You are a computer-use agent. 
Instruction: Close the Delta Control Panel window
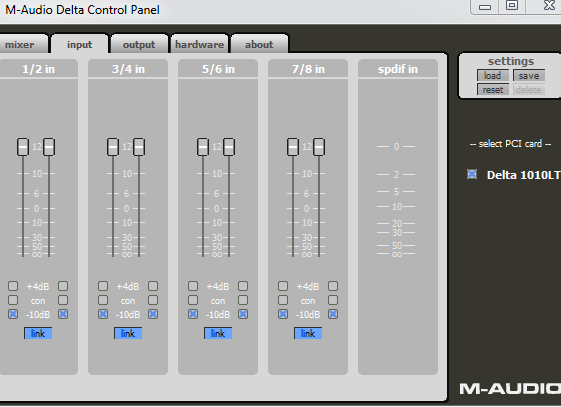[x=549, y=6]
